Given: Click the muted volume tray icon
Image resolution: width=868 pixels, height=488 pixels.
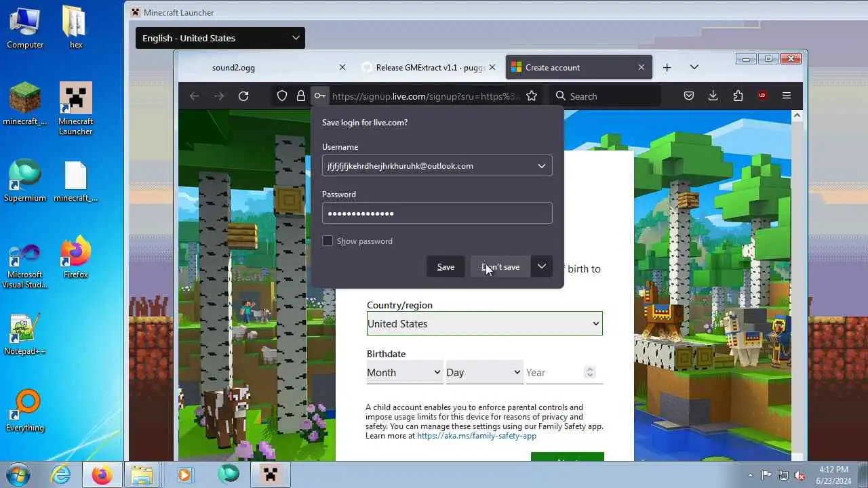Looking at the screenshot, I should click(800, 475).
